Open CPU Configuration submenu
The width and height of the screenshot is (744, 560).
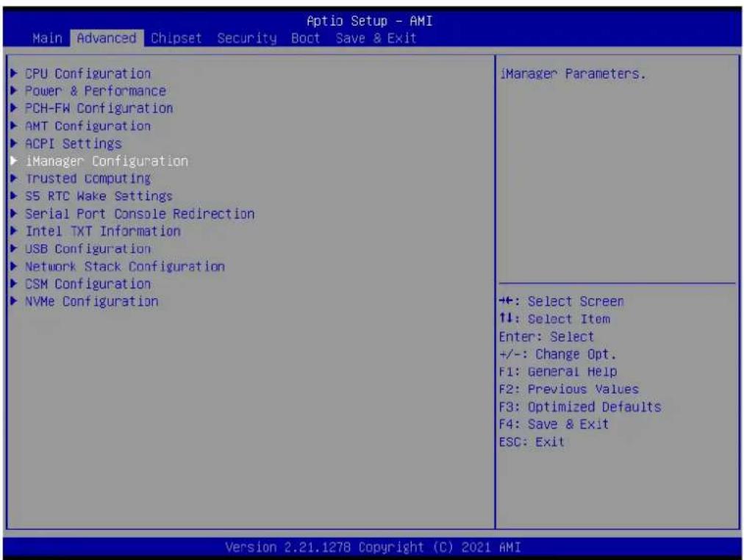click(87, 73)
